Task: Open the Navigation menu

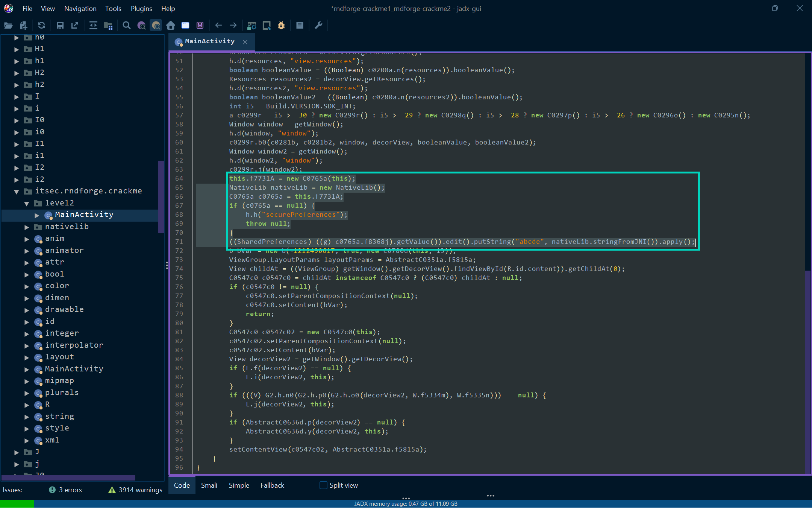Action: pyautogui.click(x=80, y=8)
